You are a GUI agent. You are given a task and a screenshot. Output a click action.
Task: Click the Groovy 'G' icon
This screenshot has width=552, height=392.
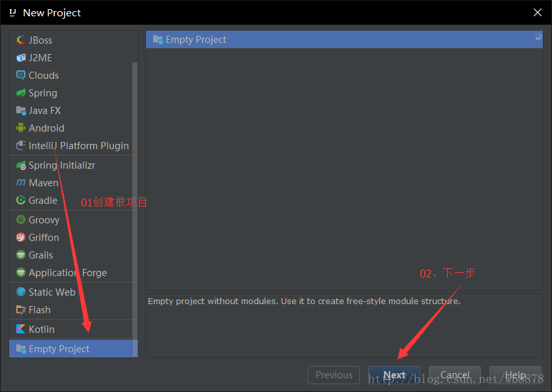(21, 219)
